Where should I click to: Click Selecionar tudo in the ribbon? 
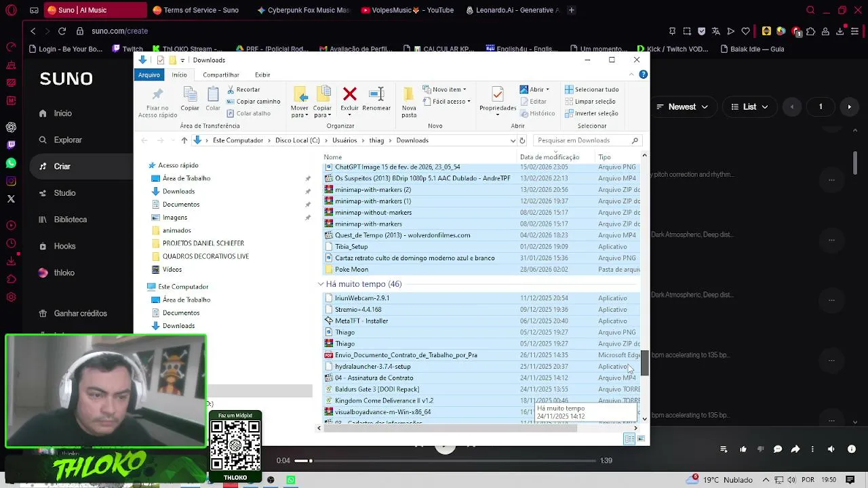click(x=591, y=89)
